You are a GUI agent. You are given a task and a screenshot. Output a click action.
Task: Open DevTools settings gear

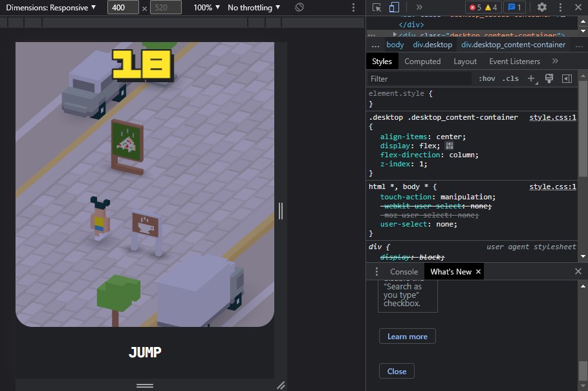click(542, 8)
